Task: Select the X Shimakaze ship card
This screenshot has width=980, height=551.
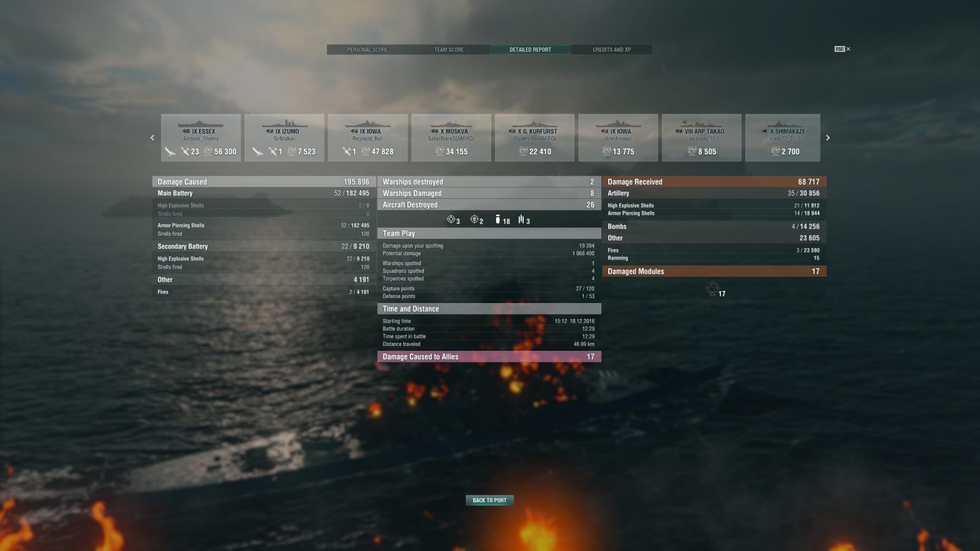Action: (783, 138)
